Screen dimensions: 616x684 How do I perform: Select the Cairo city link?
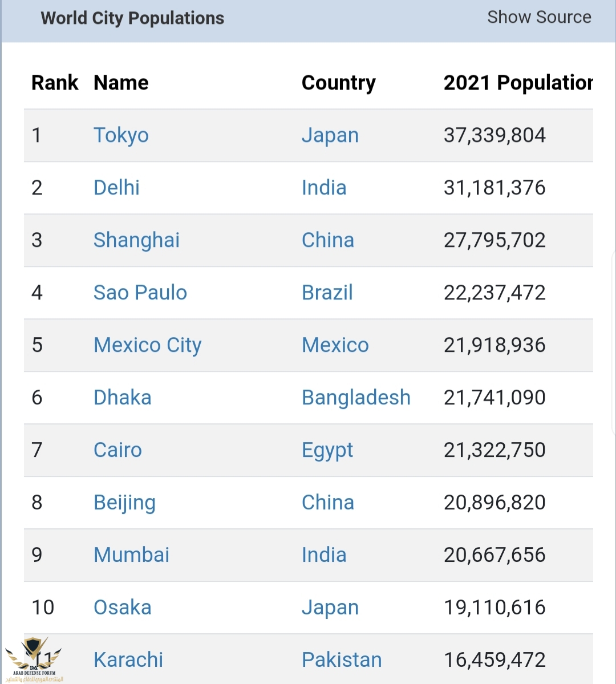(x=117, y=450)
